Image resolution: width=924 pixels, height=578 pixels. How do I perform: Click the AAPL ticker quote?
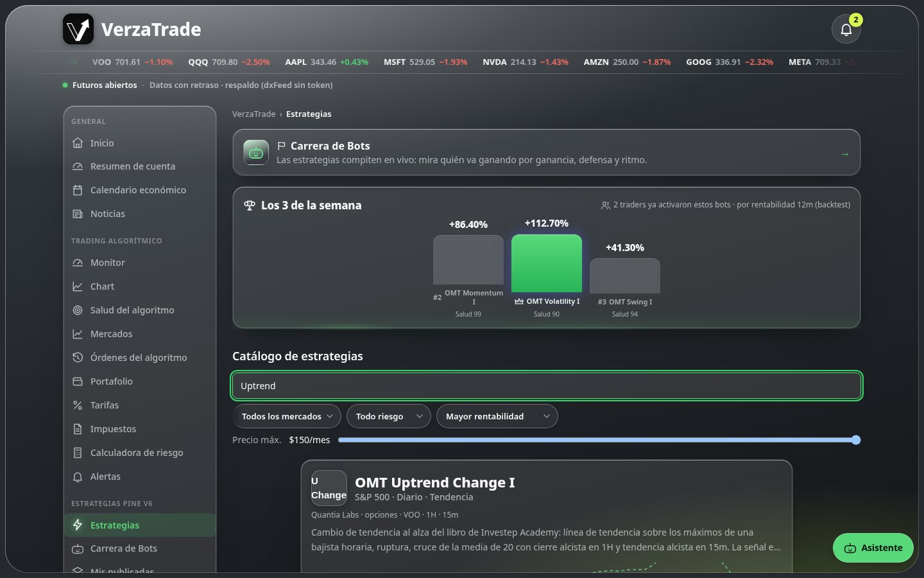[x=327, y=62]
